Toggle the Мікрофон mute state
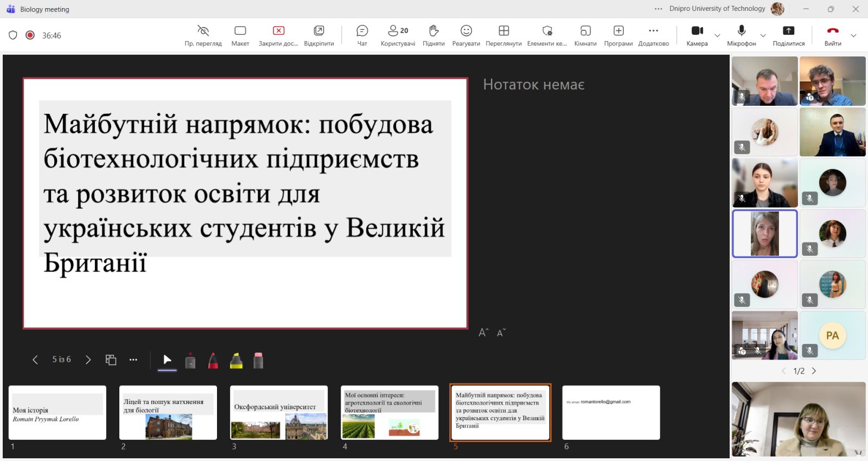 tap(741, 35)
